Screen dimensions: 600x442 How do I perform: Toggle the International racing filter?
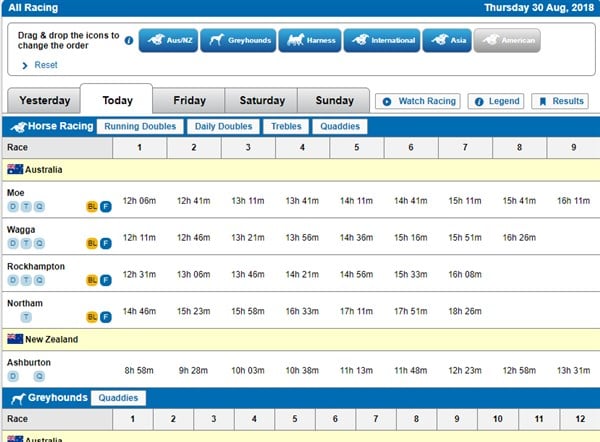click(382, 40)
